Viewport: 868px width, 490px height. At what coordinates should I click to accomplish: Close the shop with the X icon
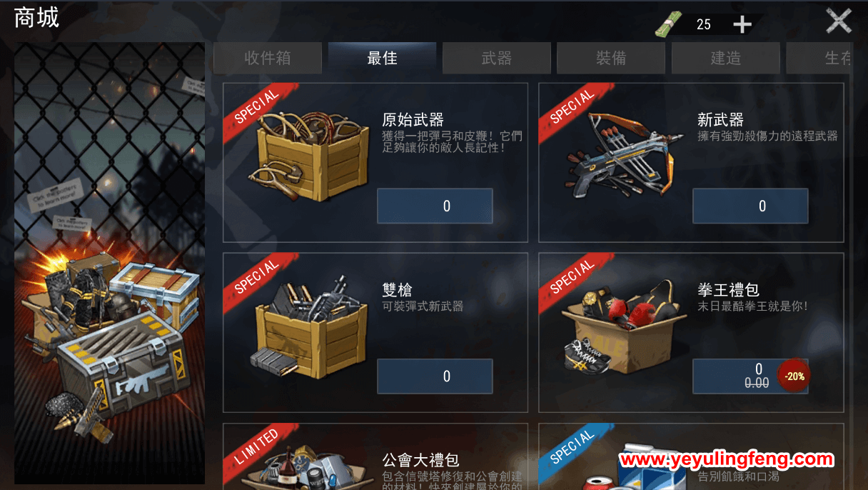839,21
